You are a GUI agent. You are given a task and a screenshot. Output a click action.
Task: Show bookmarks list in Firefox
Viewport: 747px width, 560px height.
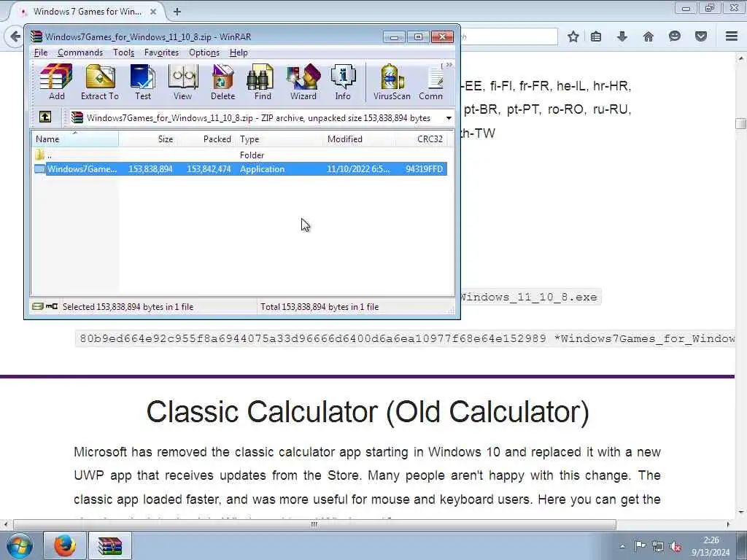595,36
